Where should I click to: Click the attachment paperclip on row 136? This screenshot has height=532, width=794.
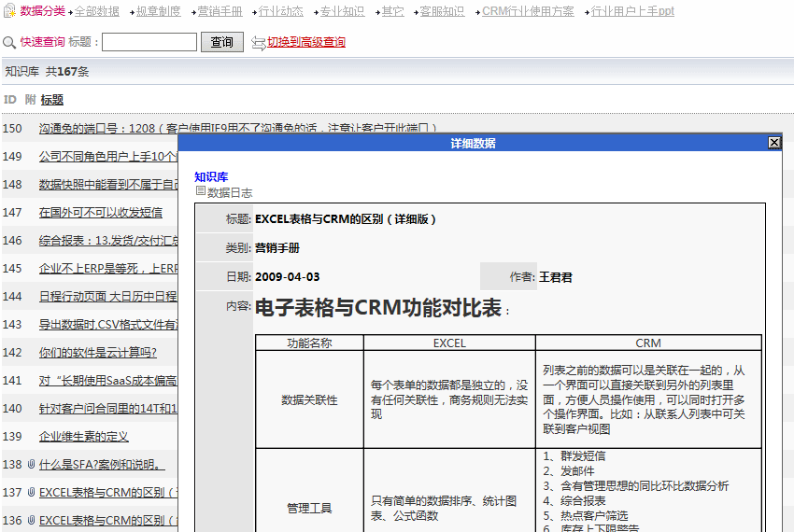31,520
